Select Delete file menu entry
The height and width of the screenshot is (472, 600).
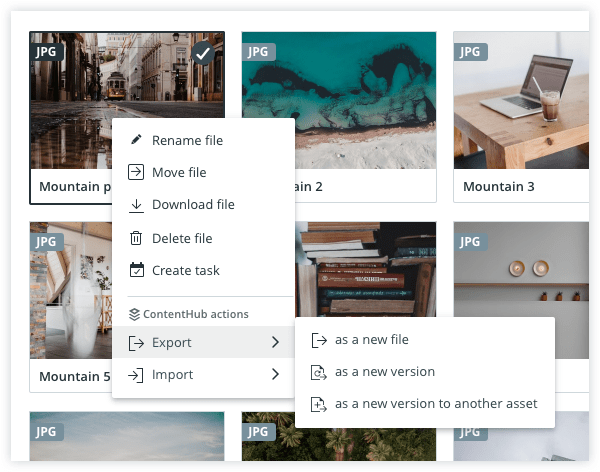coord(203,238)
